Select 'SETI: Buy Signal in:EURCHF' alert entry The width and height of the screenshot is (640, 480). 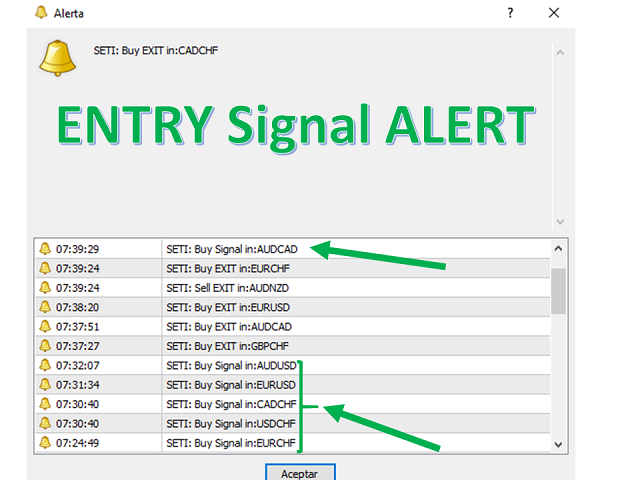tap(231, 443)
